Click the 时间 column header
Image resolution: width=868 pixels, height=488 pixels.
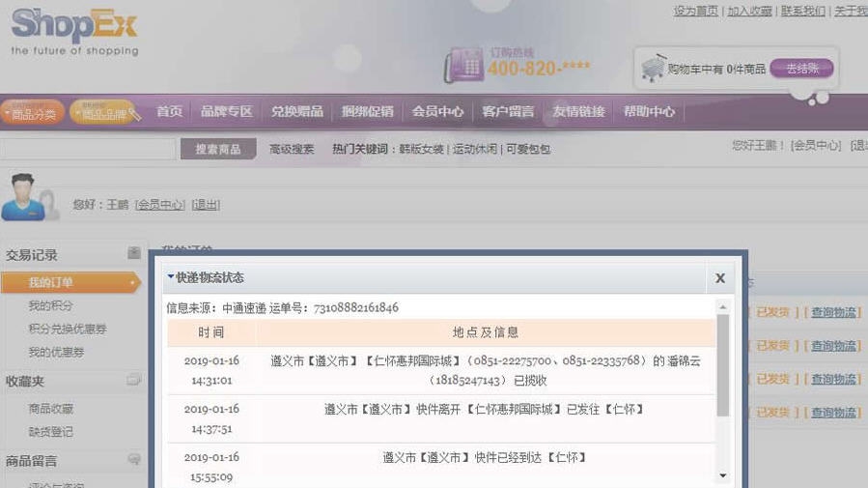tap(211, 332)
